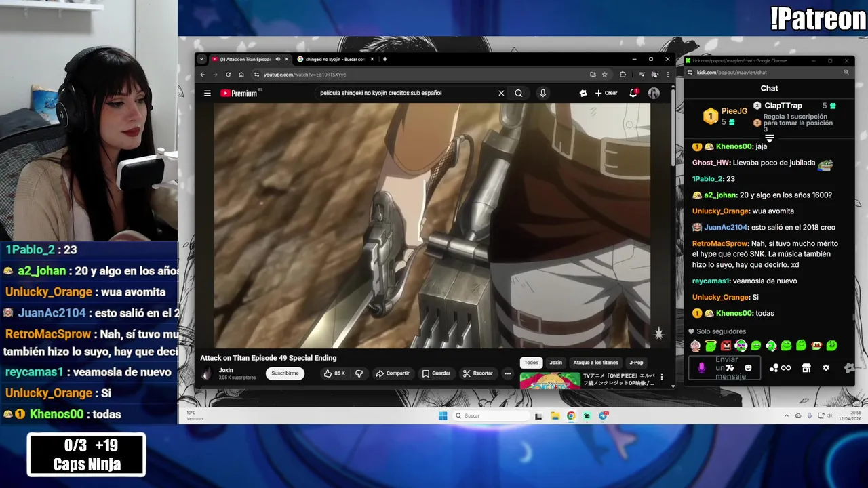Open the ONE PIECE suggested video thumbnail
The image size is (868, 488).
point(550,380)
